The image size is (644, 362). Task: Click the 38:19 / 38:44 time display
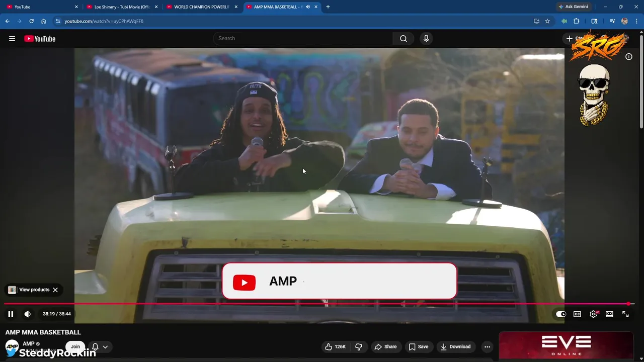[x=56, y=314]
